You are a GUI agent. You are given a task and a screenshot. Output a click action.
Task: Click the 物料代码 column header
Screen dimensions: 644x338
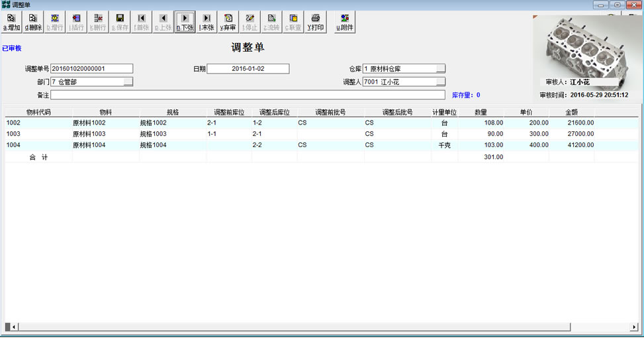(x=38, y=112)
